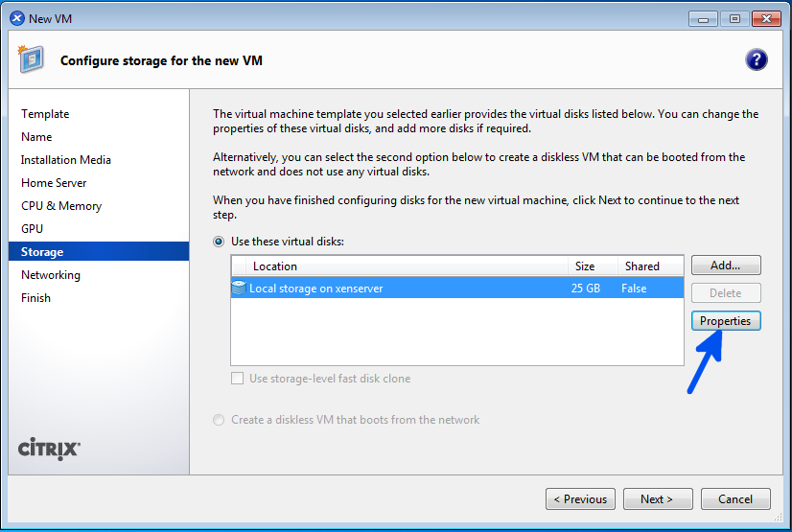Click the storage disk icon in list row
The width and height of the screenshot is (792, 532).
(x=239, y=289)
